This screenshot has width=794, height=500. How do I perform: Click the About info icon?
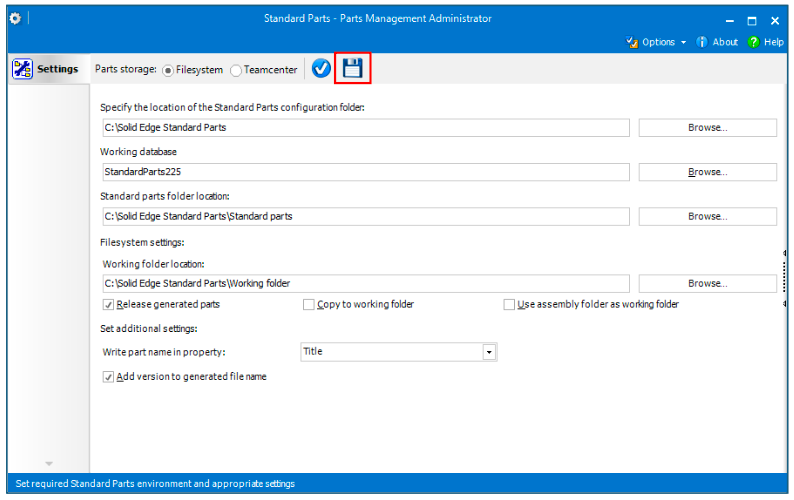701,42
